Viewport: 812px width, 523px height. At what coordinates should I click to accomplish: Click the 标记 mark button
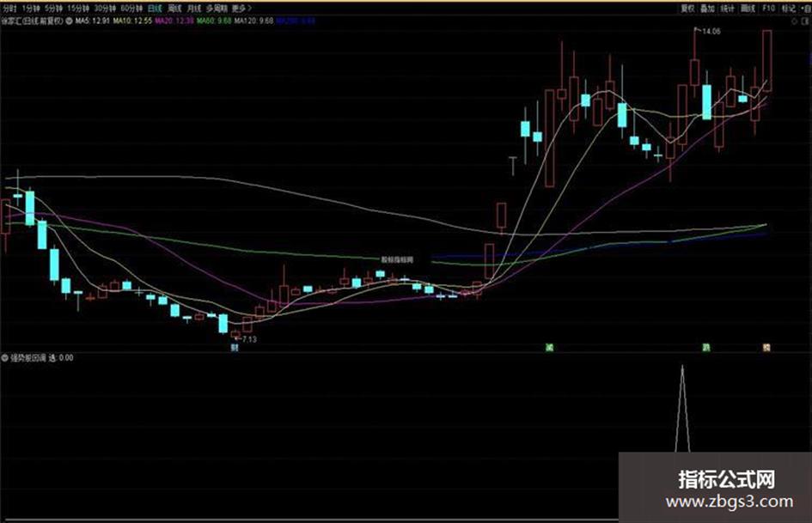[788, 9]
